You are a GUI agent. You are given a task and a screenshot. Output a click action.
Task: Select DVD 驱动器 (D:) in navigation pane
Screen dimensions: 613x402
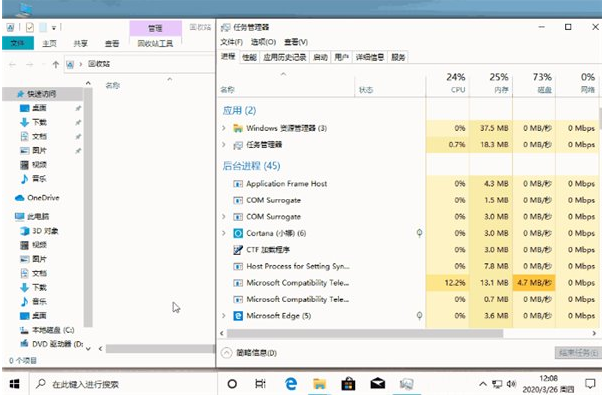(x=52, y=344)
